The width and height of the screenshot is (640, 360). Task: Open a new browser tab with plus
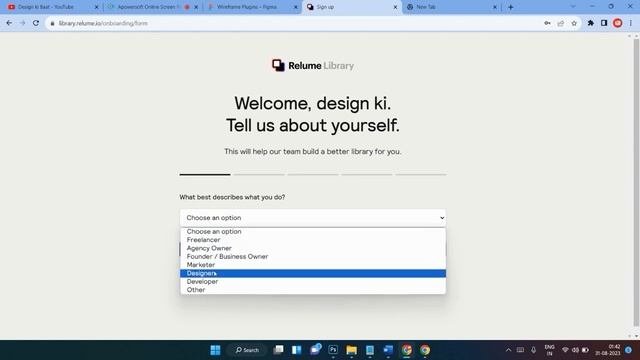[x=511, y=7]
